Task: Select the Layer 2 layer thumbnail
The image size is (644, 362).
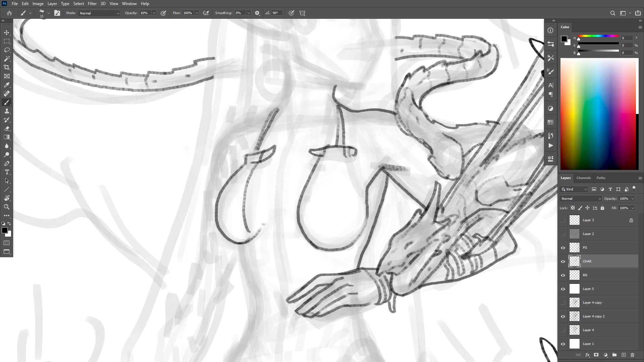Action: click(x=575, y=234)
